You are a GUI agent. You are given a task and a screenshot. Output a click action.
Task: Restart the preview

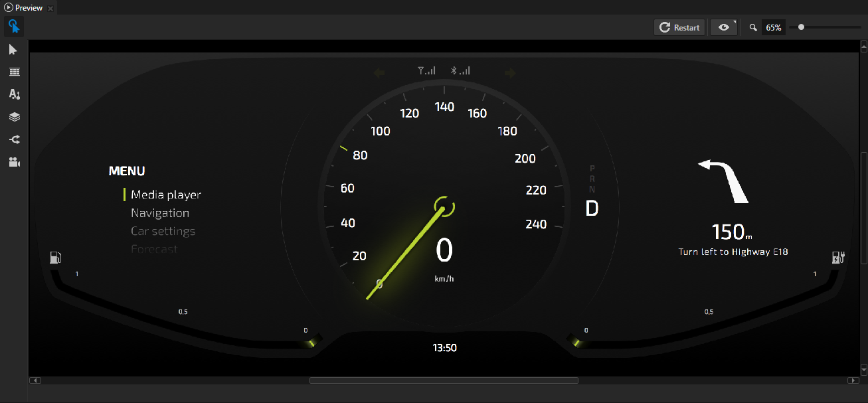[x=679, y=27]
